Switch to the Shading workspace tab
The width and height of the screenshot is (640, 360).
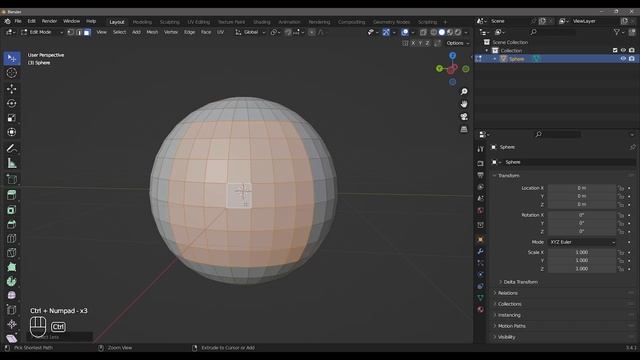[x=262, y=22]
